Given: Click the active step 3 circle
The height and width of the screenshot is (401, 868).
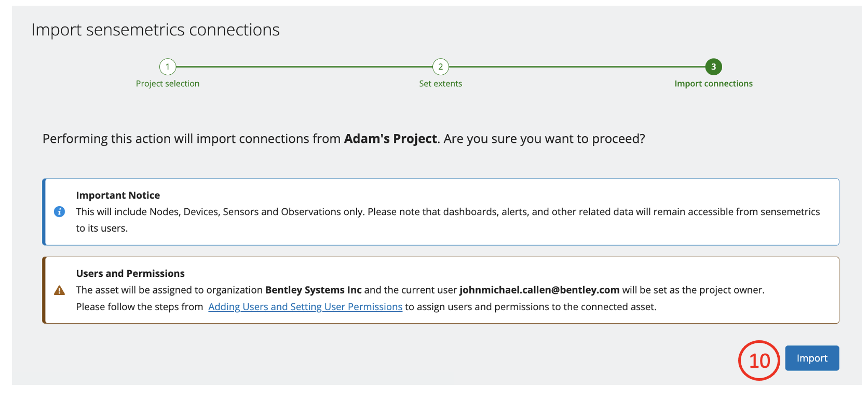Looking at the screenshot, I should (x=713, y=66).
